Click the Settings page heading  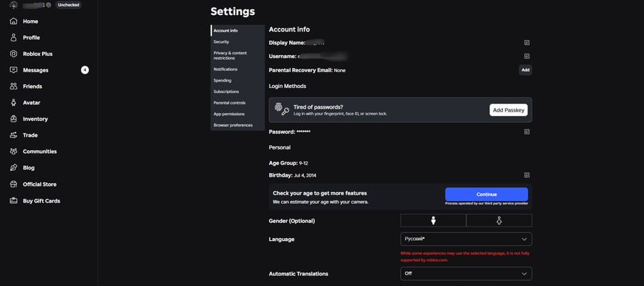(x=233, y=11)
